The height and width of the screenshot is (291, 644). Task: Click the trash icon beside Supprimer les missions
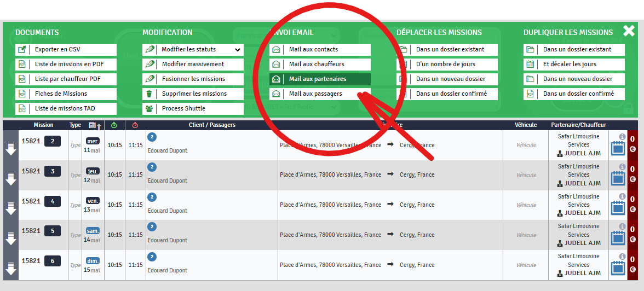point(150,94)
